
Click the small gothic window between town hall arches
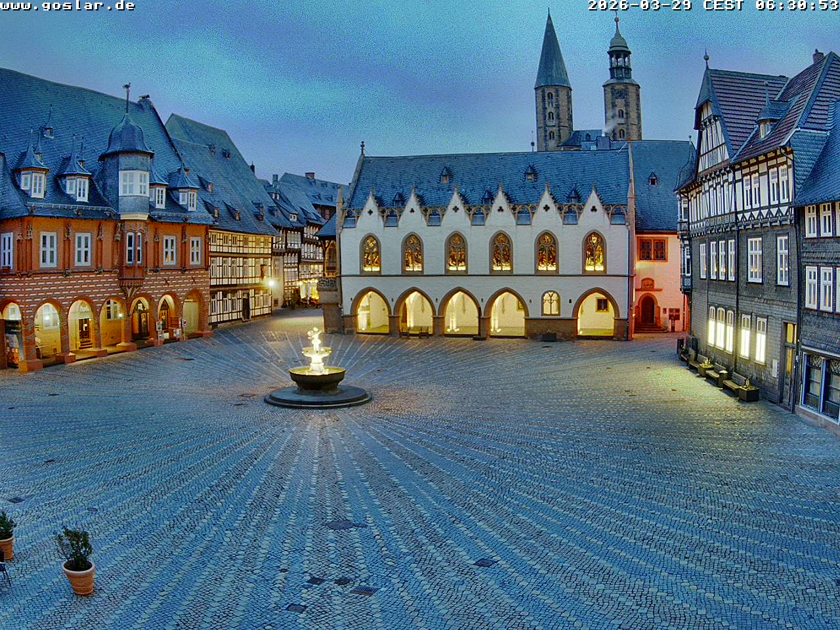[x=551, y=303]
